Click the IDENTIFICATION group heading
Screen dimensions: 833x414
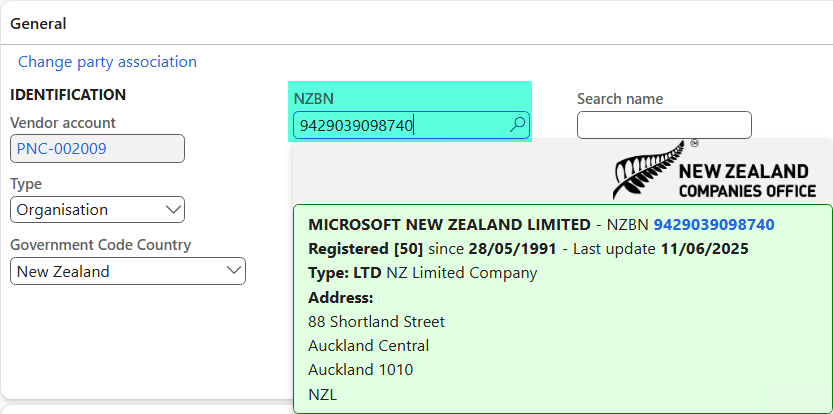68,95
